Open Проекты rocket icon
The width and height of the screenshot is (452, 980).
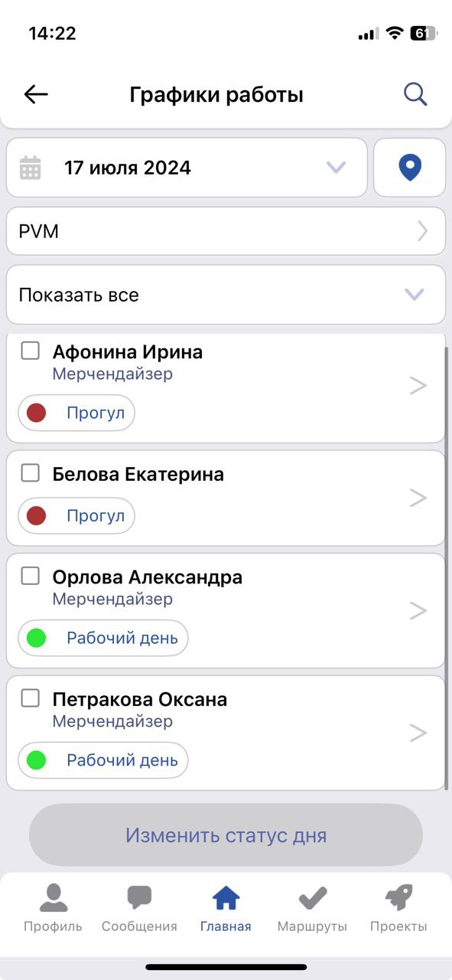pyautogui.click(x=398, y=897)
